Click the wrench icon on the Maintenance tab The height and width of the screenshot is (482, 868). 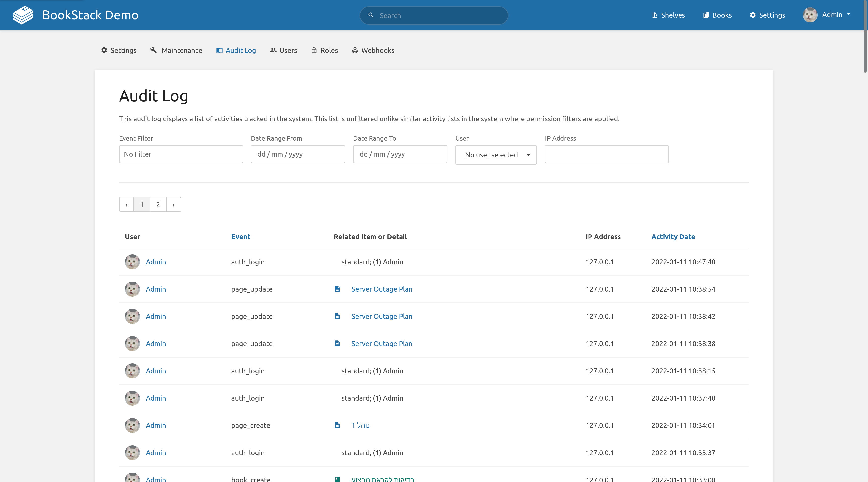pos(154,50)
